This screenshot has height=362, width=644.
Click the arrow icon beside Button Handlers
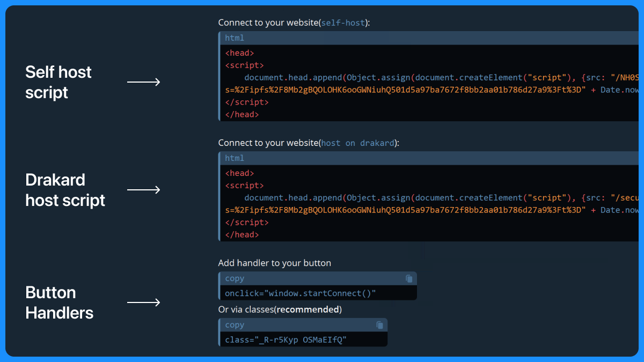[x=143, y=302]
